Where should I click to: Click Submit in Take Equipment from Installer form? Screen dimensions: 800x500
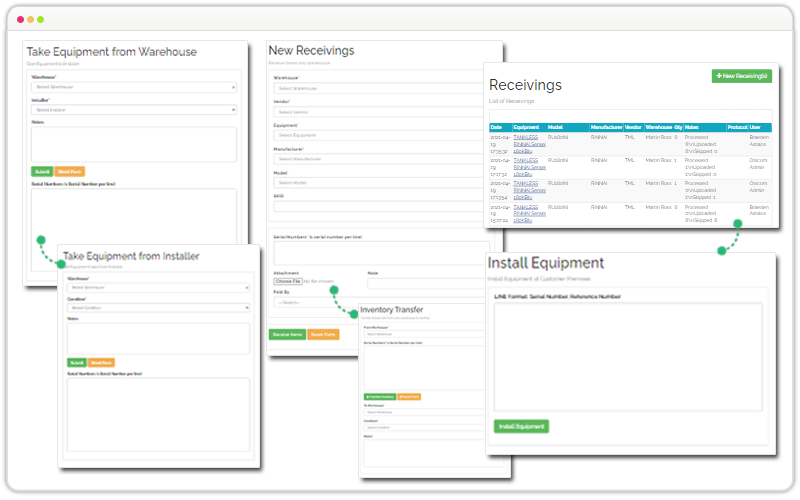click(76, 362)
